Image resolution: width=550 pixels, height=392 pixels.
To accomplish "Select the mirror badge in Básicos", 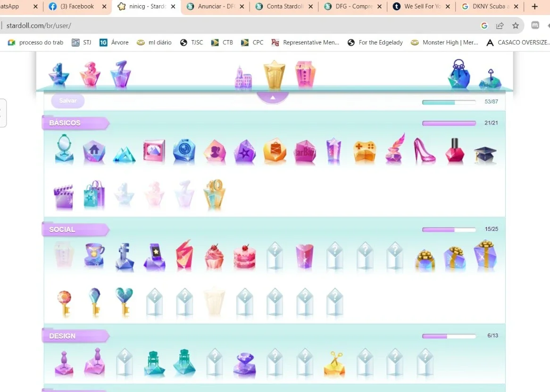I will pyautogui.click(x=65, y=149).
